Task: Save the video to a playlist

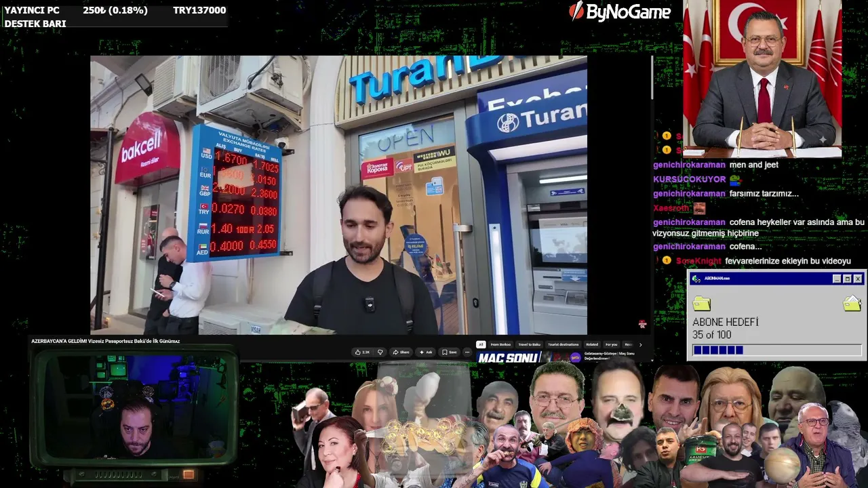Action: point(450,352)
